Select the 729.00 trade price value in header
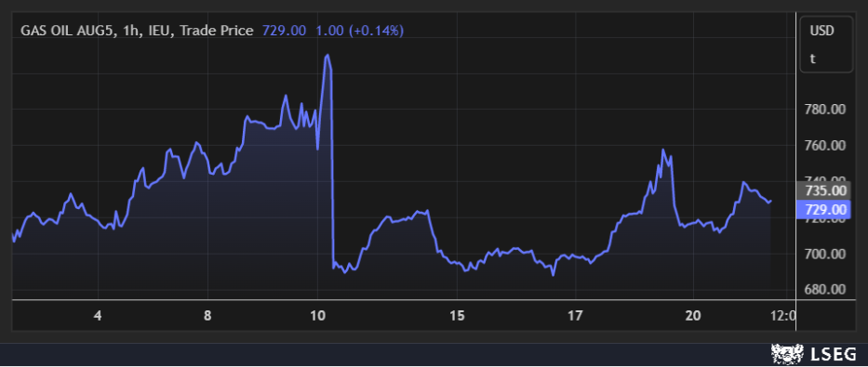This screenshot has height=367, width=868. pyautogui.click(x=284, y=31)
